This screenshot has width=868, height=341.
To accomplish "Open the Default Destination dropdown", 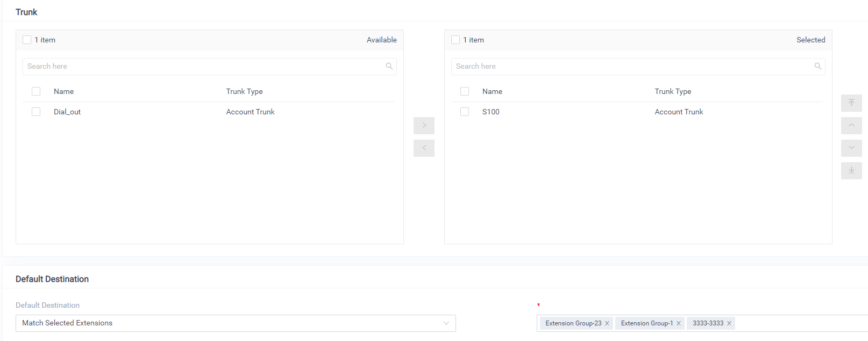I will click(x=236, y=323).
